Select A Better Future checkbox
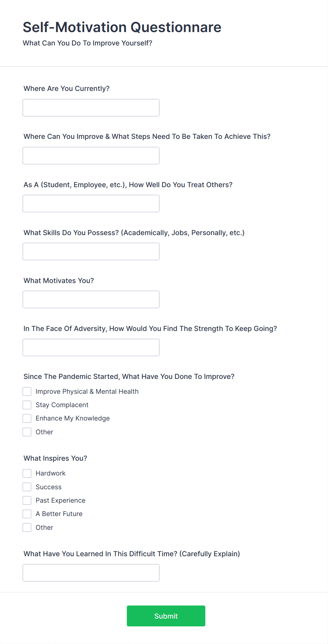 [x=27, y=514]
